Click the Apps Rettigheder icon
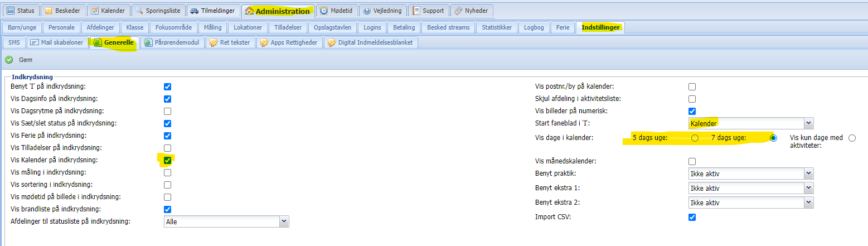The height and width of the screenshot is (246, 868). [x=264, y=42]
